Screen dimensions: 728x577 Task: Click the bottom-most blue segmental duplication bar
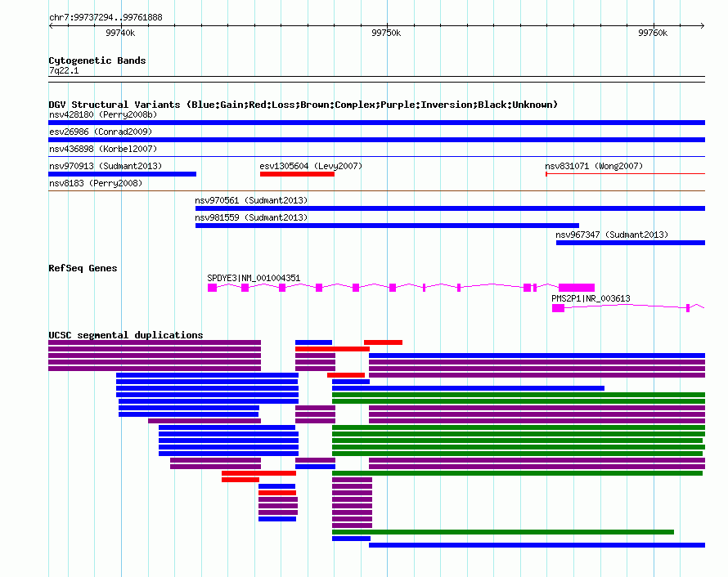tap(537, 545)
